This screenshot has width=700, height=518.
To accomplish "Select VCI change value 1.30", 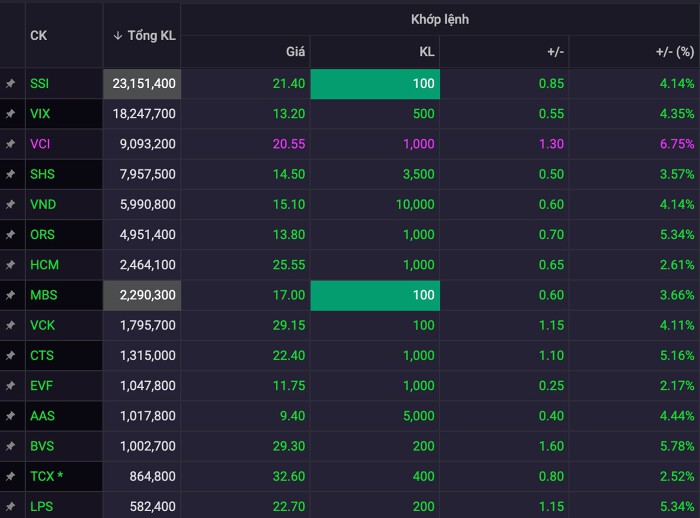I will (551, 144).
